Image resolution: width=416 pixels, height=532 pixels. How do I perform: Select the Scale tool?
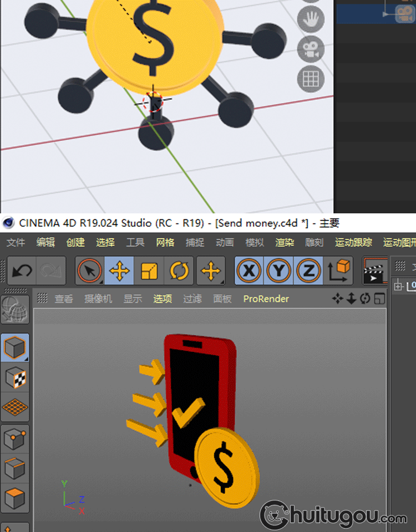click(x=149, y=271)
